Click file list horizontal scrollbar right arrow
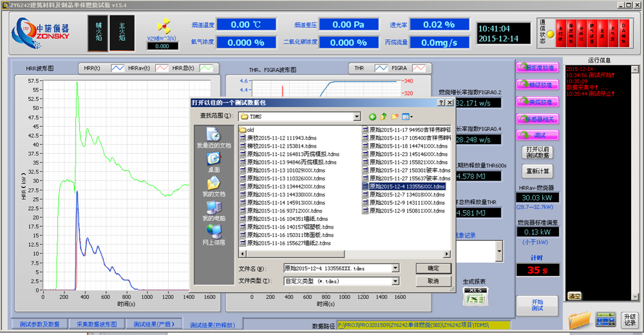644x335 pixels. [x=447, y=254]
